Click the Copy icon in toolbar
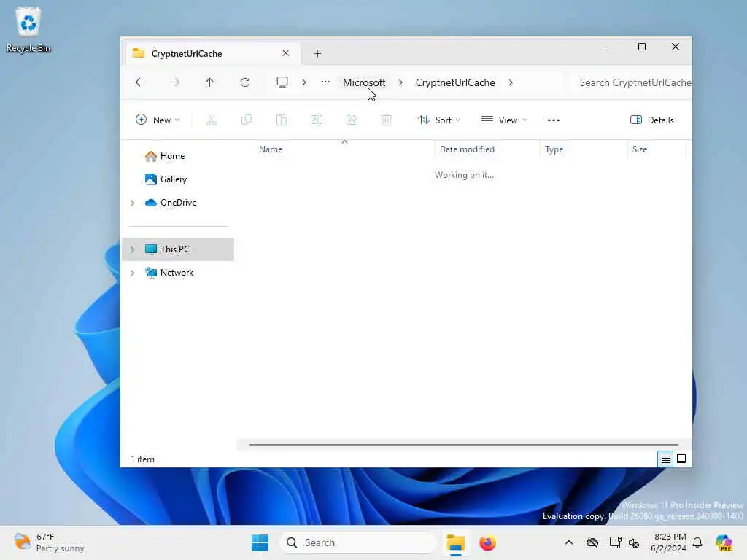The height and width of the screenshot is (560, 747). tap(247, 120)
